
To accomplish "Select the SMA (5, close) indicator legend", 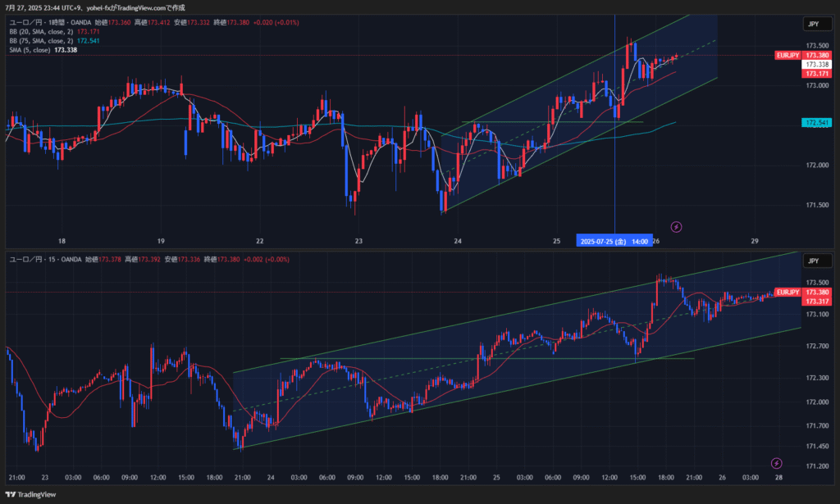I will (29, 50).
